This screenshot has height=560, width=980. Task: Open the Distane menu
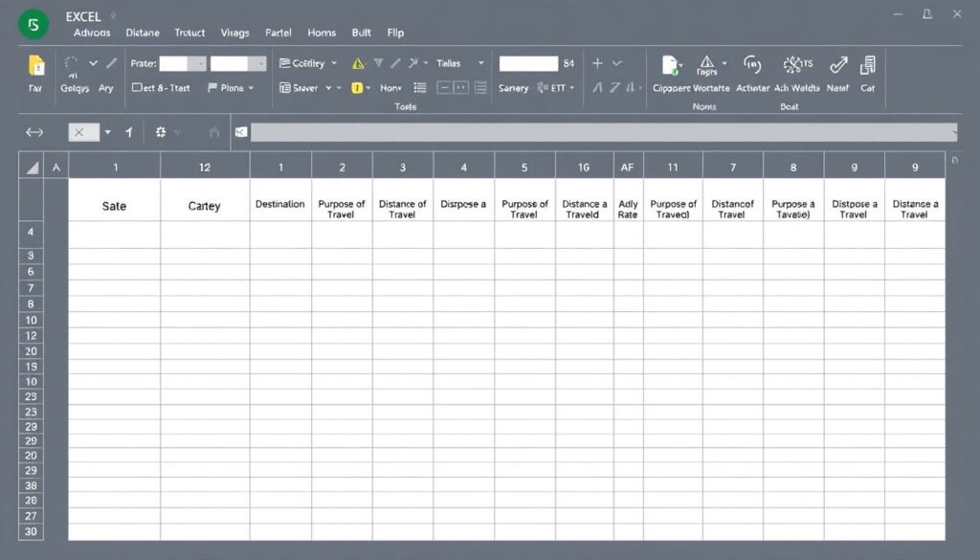coord(143,33)
